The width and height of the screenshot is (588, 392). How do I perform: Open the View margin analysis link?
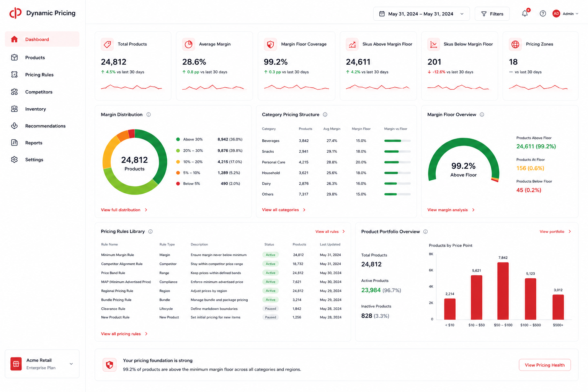(451, 210)
